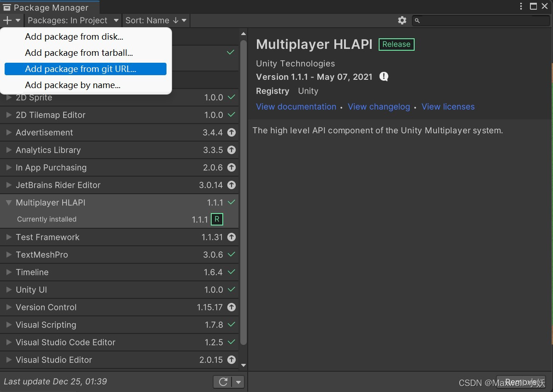Select the JetBrains Rider Editor row
Screen dimensions: 553x392
[x=119, y=185]
